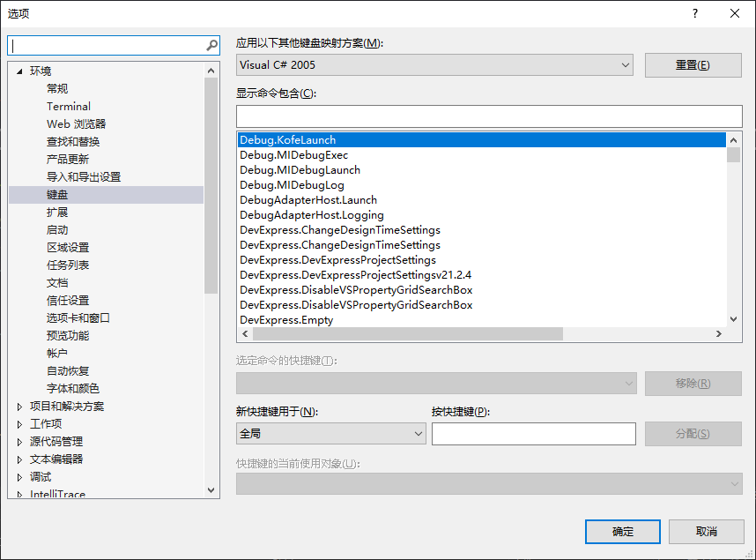This screenshot has height=560, width=756.
Task: Click inside the 按快捷键 input box
Action: coord(533,433)
